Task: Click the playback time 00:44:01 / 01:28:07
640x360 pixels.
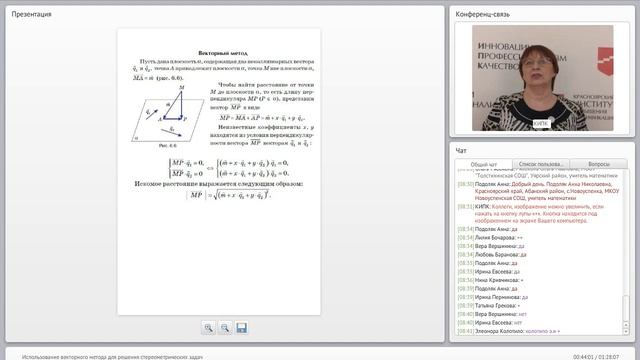Action: pos(596,357)
